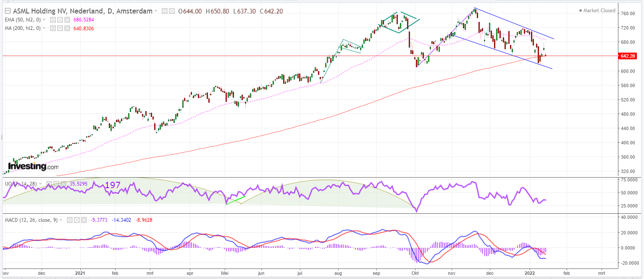Click the low price L637.30

pyautogui.click(x=244, y=11)
